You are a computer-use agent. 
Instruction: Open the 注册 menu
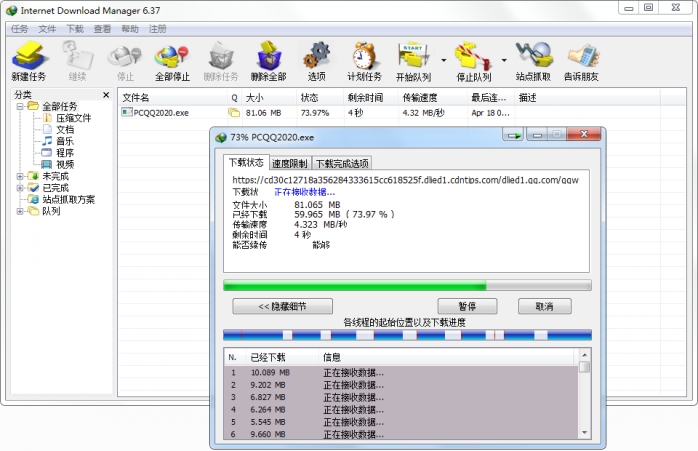tap(157, 29)
